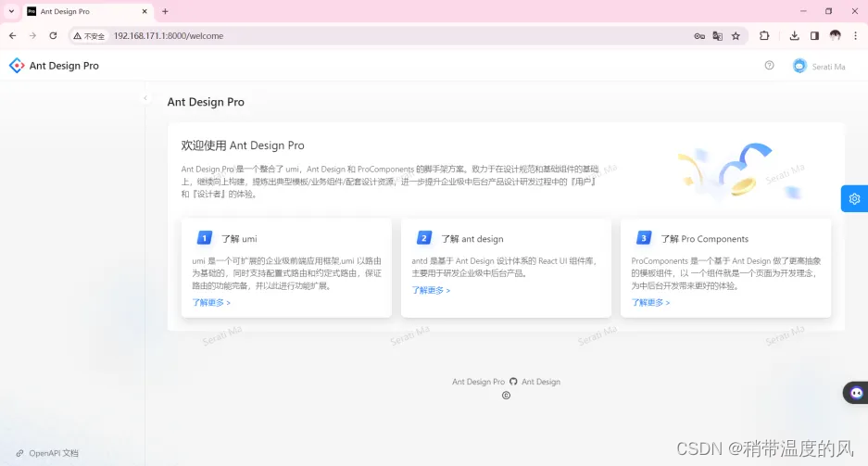Click 了解更多 under 了解 ant design
Viewport: 868px width, 466px height.
431,290
